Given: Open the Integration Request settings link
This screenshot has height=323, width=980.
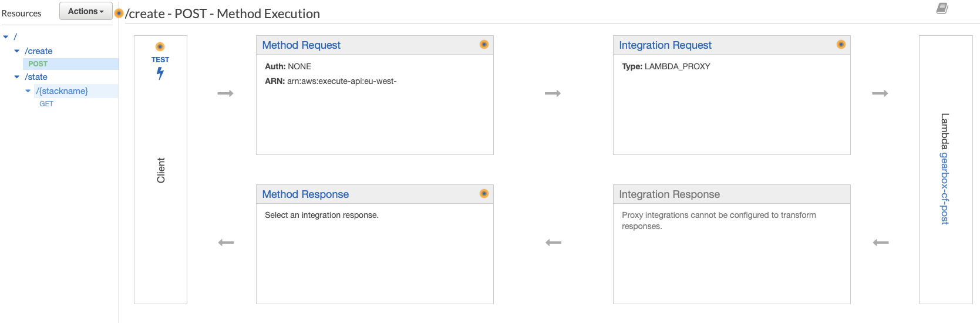Looking at the screenshot, I should point(665,45).
